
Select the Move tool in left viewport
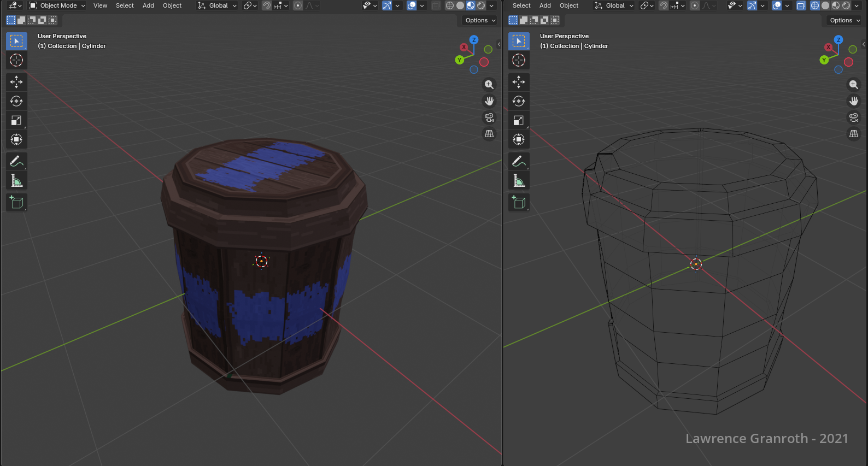coord(16,82)
